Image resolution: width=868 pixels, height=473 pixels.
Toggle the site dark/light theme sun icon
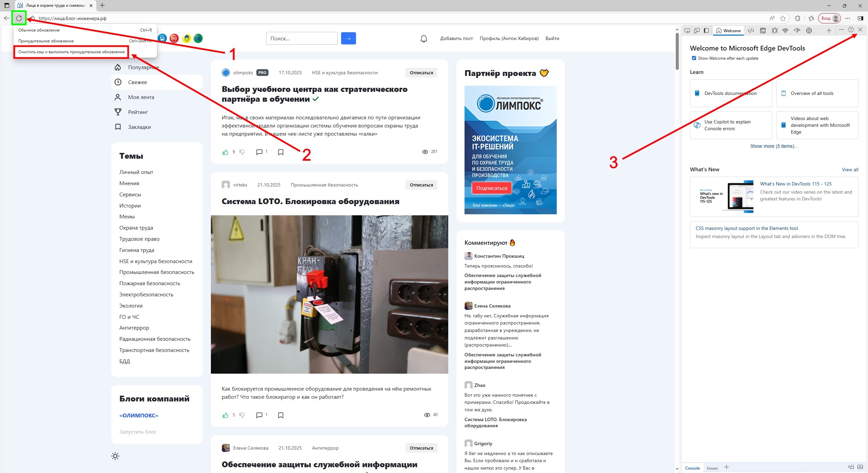pos(115,456)
